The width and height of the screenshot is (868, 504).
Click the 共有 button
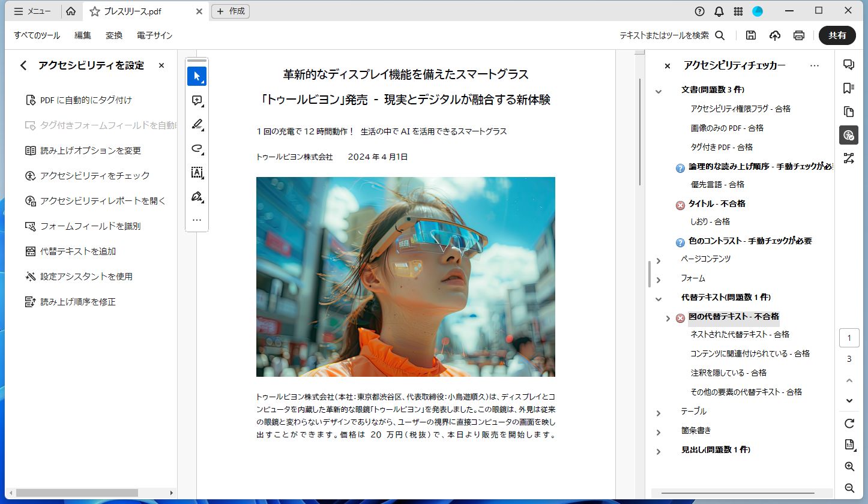(837, 35)
